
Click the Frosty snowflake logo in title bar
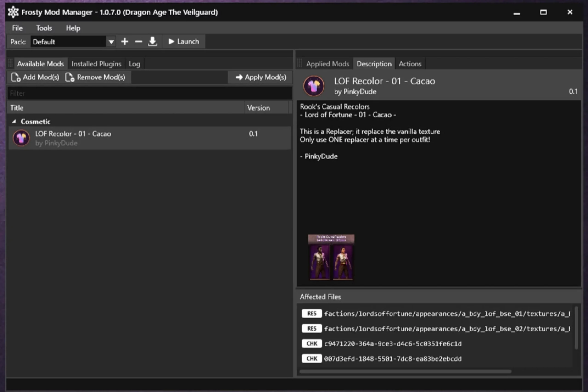point(13,12)
